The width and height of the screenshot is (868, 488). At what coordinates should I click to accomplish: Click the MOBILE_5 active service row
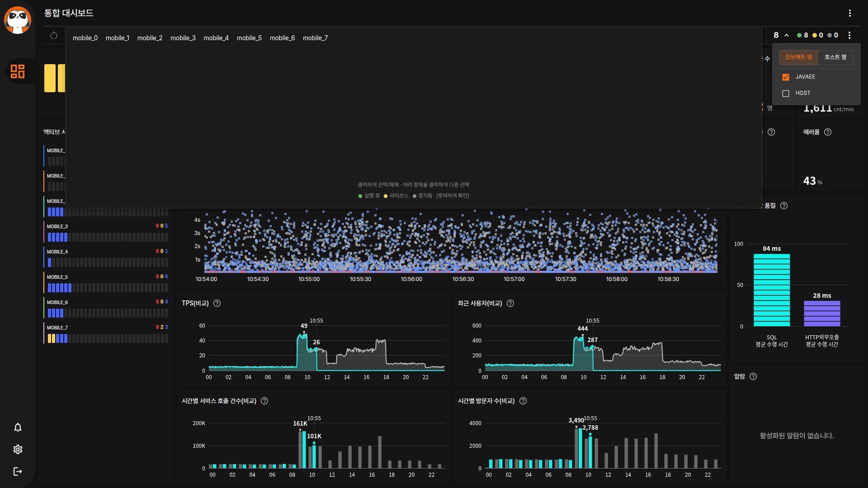pos(106,283)
